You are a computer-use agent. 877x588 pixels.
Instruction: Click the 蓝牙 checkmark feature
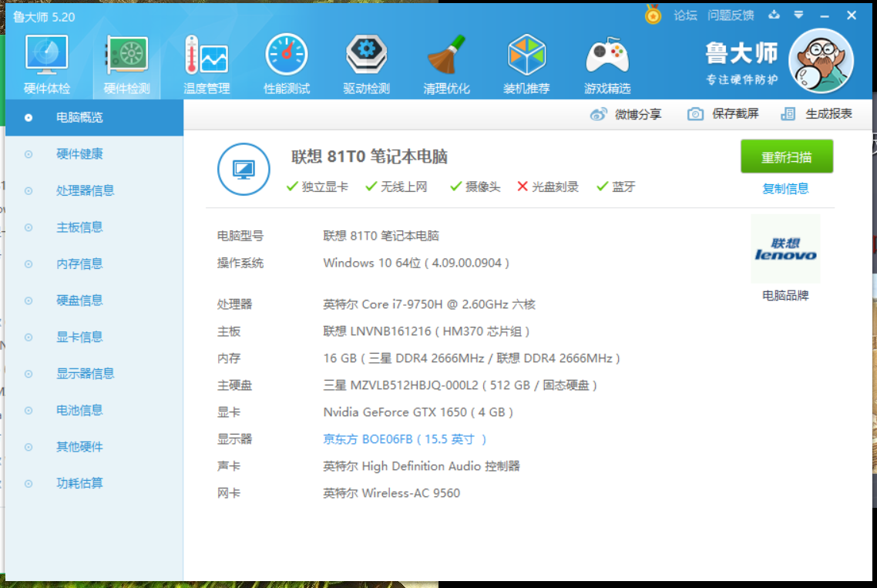coord(616,186)
